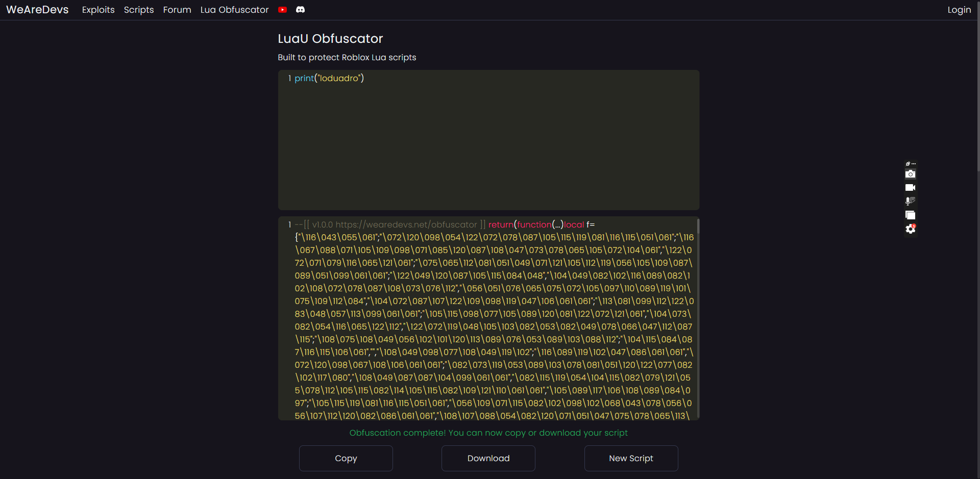Click inside the obfuscated output code area
The width and height of the screenshot is (980, 479).
pos(487,318)
